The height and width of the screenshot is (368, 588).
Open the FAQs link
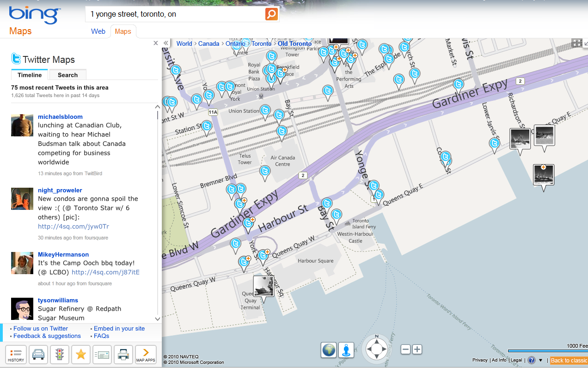(102, 336)
